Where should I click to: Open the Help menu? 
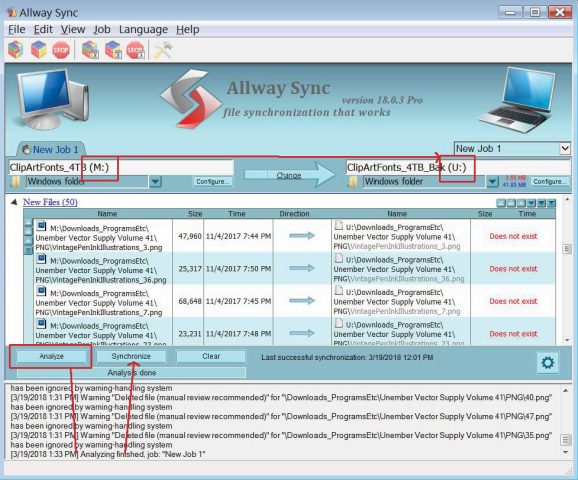coord(188,29)
